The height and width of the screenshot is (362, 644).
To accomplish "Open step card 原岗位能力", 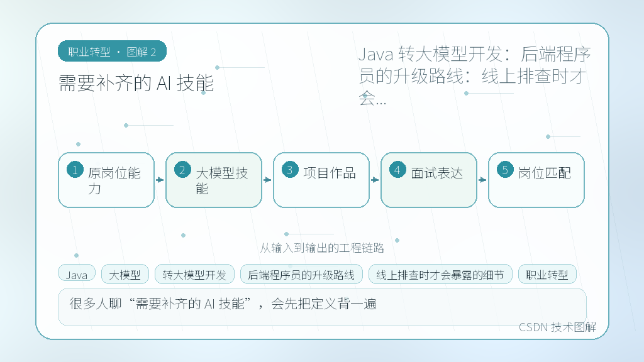I will (106, 180).
